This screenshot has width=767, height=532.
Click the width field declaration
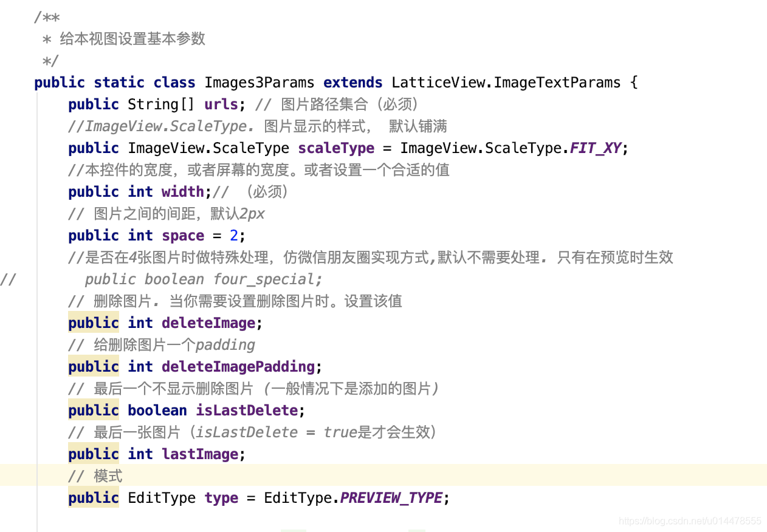pos(182,192)
